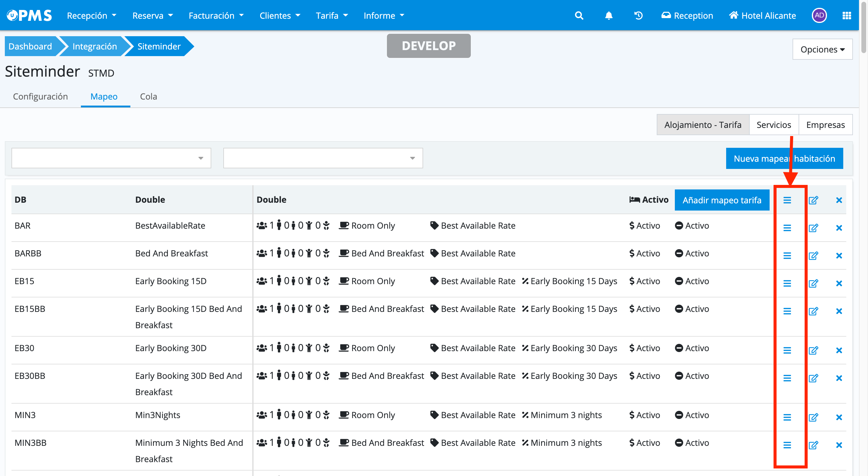Select the Empresas mapping view

[825, 125]
